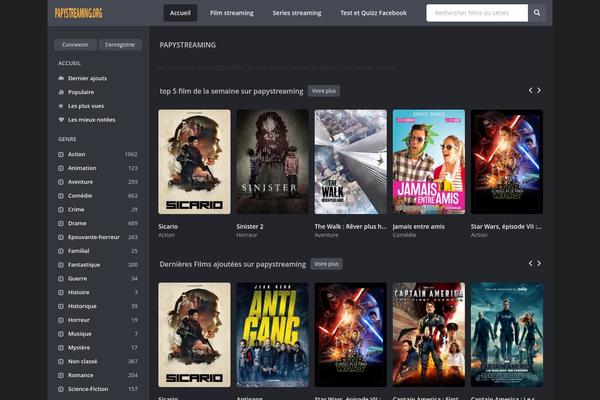
Task: Open Test et Quizz Facebook page
Action: point(373,13)
